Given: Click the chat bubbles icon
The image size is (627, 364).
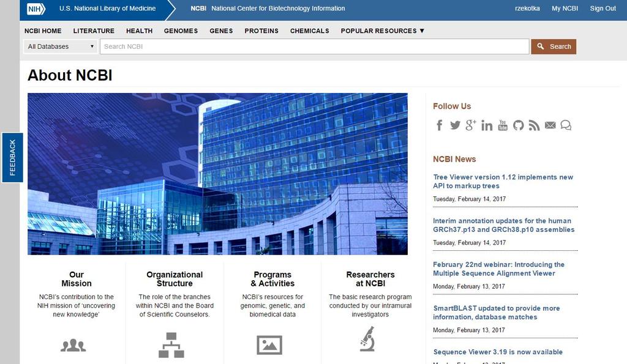Looking at the screenshot, I should click(x=566, y=125).
